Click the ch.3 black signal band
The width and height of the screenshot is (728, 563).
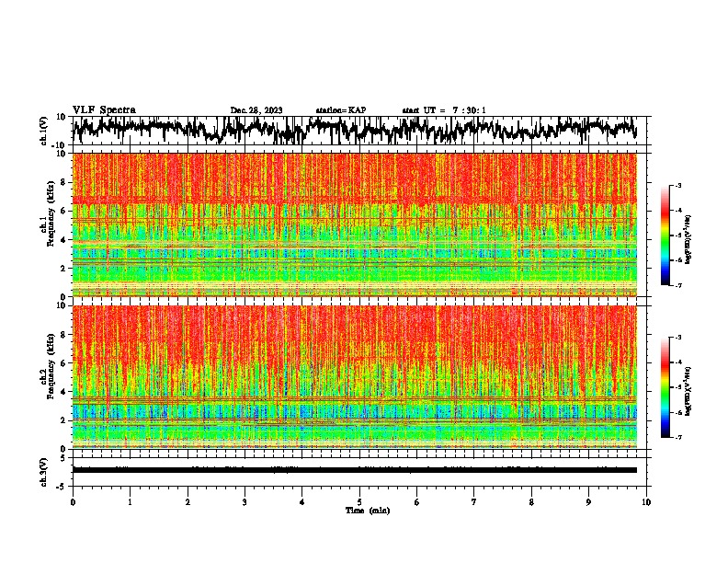[355, 470]
